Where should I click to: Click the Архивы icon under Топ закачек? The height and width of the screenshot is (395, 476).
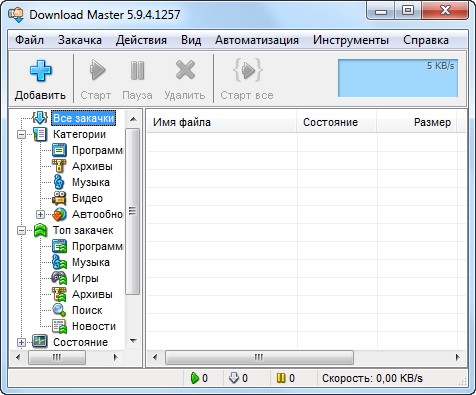coord(59,294)
